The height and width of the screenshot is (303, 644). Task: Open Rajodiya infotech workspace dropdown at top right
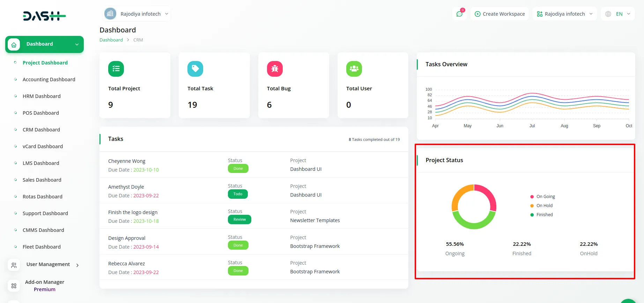tap(564, 14)
